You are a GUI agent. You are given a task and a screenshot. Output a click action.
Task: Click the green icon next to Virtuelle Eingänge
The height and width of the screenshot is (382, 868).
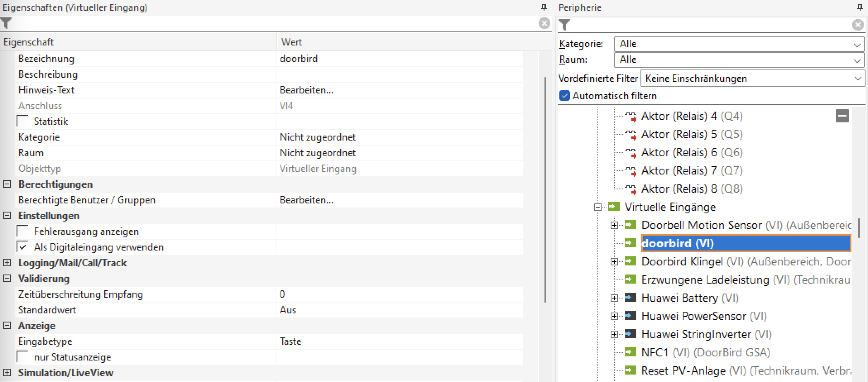(x=613, y=207)
